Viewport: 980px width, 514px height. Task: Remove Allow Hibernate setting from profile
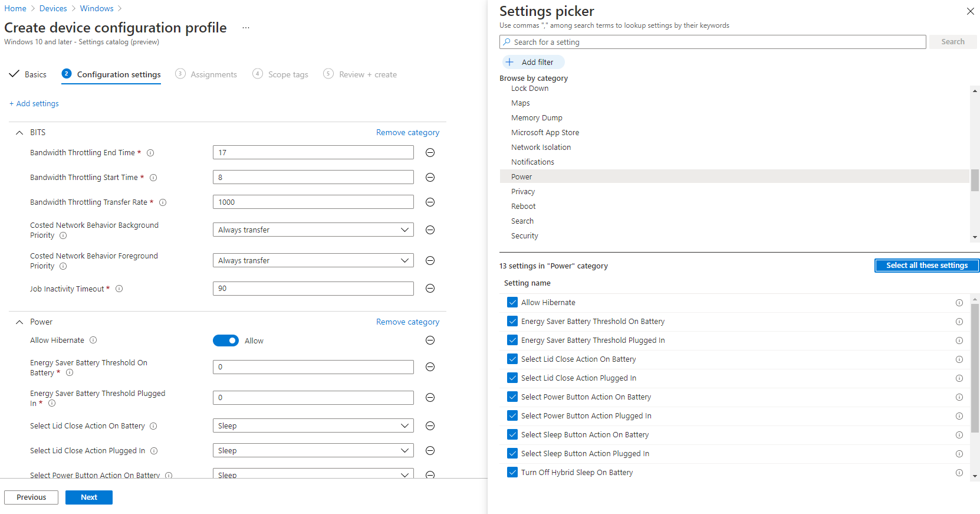tap(430, 341)
